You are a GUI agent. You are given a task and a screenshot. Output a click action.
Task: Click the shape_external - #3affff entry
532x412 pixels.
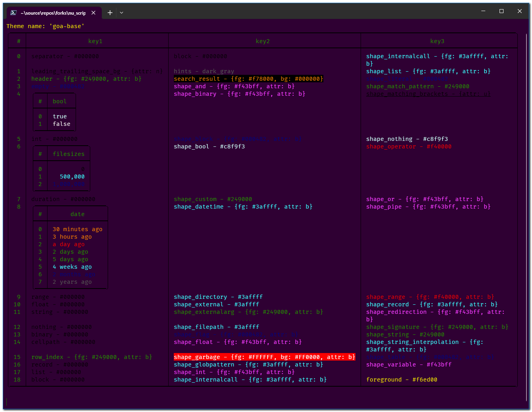(x=217, y=304)
